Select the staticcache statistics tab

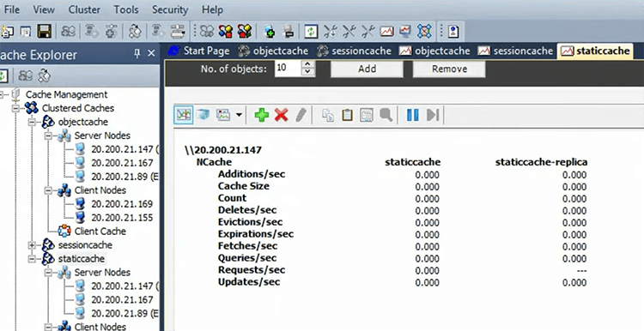pos(595,51)
